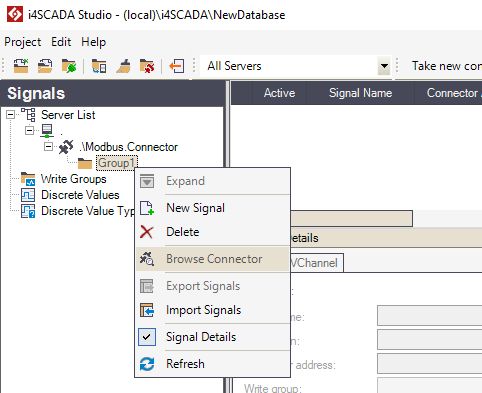Select the All Servers combo box
This screenshot has width=482, height=393.
295,66
